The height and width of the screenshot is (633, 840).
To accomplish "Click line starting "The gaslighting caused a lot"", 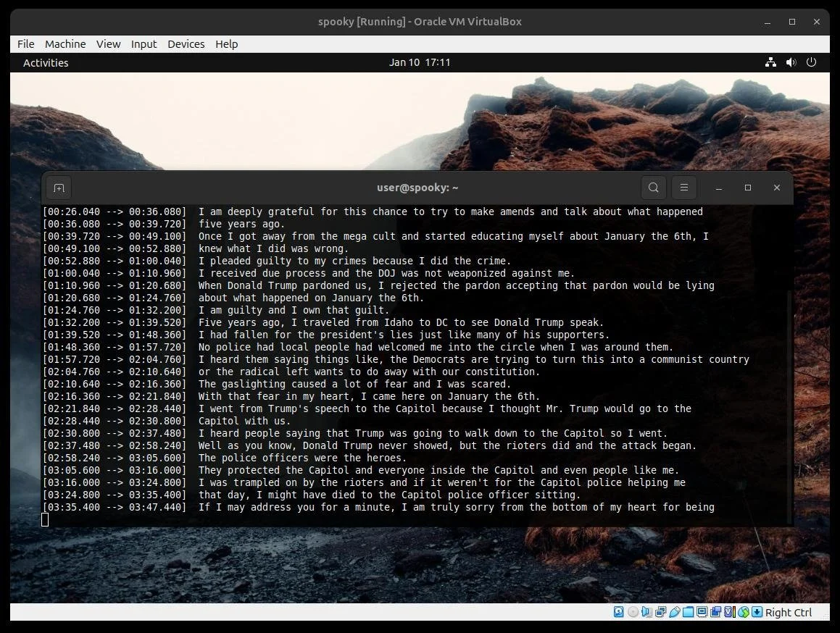I will click(354, 384).
